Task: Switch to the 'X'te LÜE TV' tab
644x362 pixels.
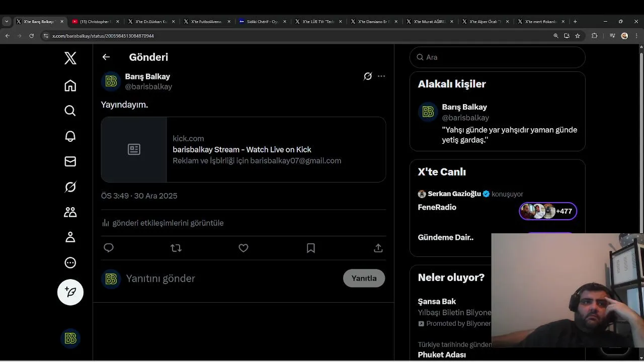Action: pos(318,22)
